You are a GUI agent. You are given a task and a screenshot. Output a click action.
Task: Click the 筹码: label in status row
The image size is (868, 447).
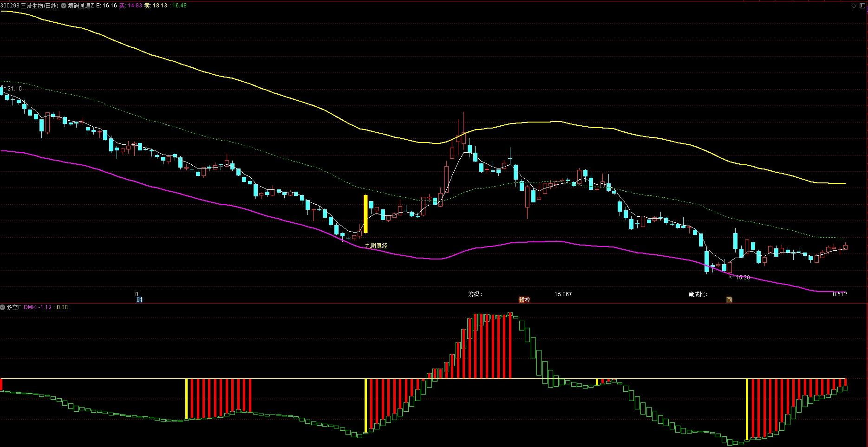tap(475, 294)
